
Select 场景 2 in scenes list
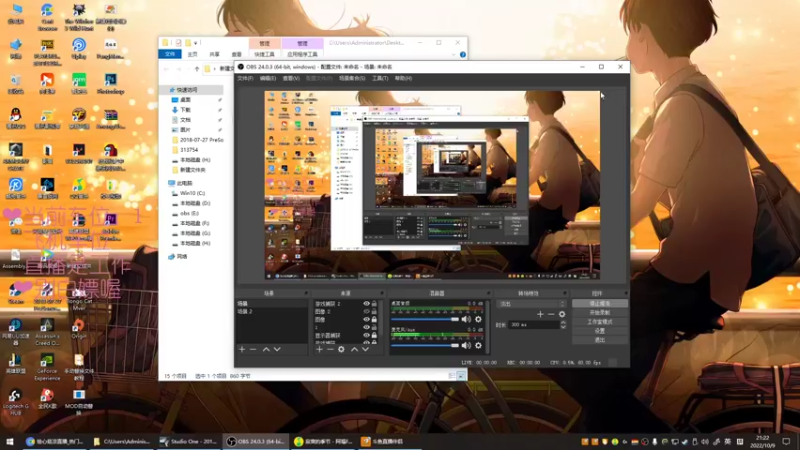tap(271, 311)
